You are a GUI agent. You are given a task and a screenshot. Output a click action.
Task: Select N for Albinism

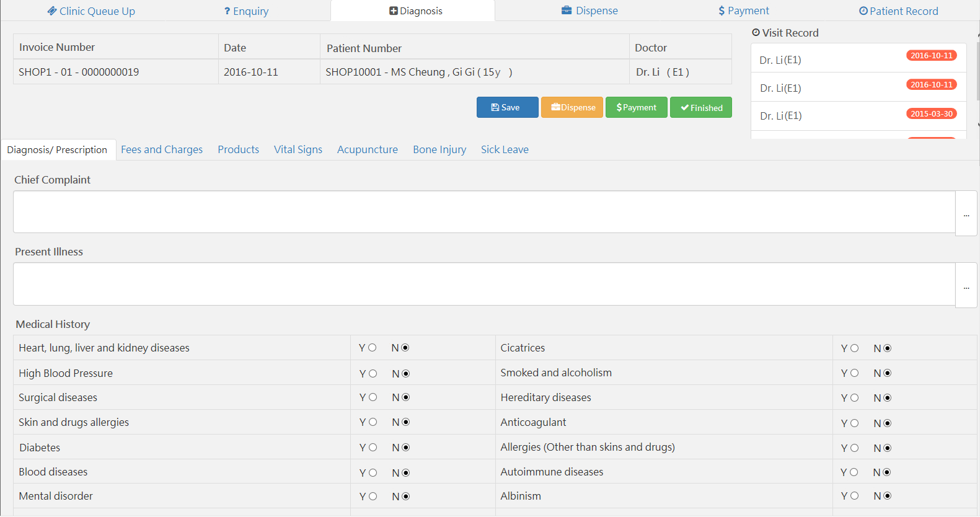[x=887, y=496]
